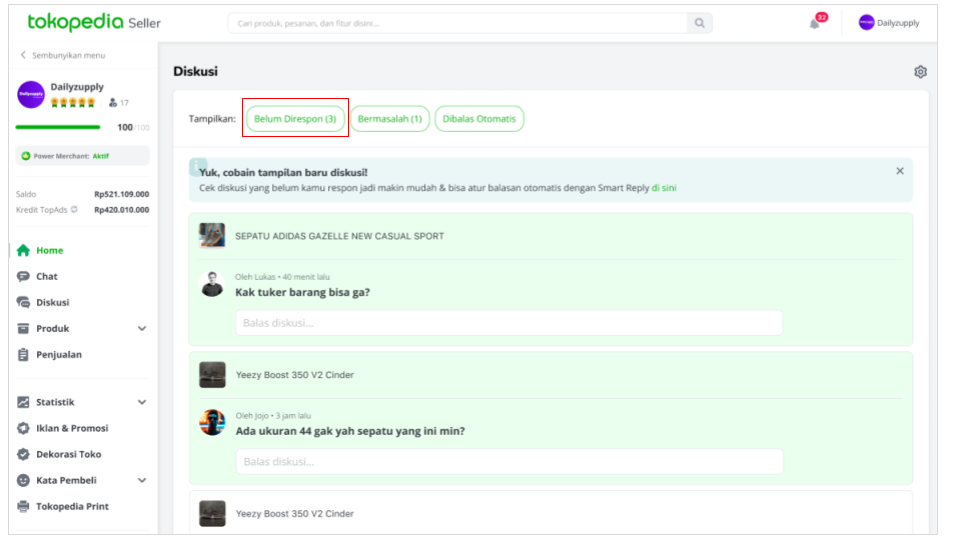Click 'Ada ukuran 44 gak yah' question

(350, 431)
